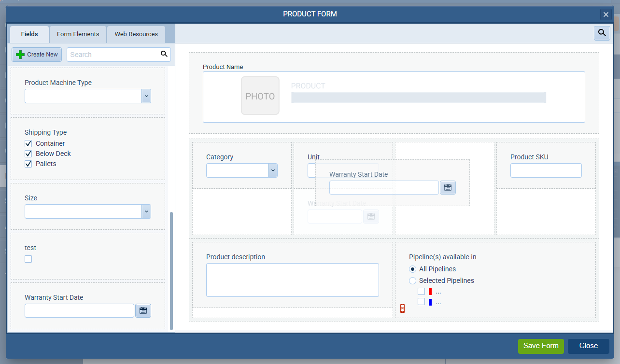Click calendar icon on sidebar Warranty Start Date
Image resolution: width=620 pixels, height=364 pixels.
click(x=143, y=310)
